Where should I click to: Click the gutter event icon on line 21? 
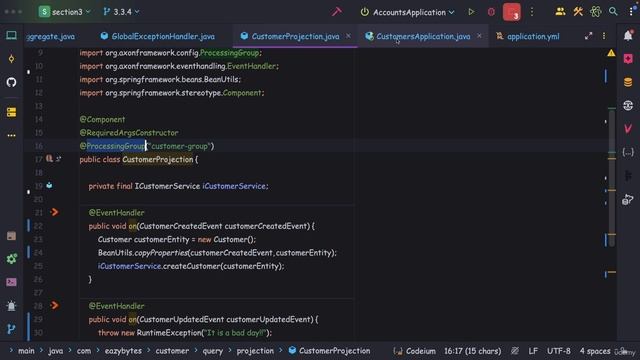point(54,212)
